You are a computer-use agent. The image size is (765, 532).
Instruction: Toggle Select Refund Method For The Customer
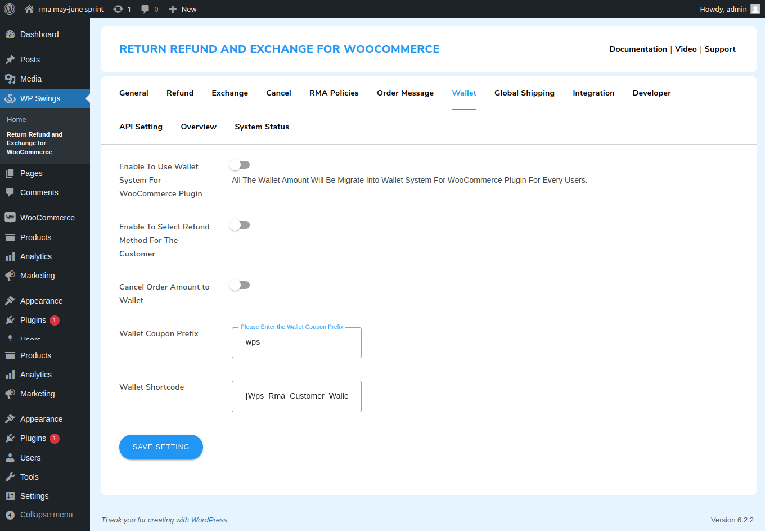coord(240,225)
